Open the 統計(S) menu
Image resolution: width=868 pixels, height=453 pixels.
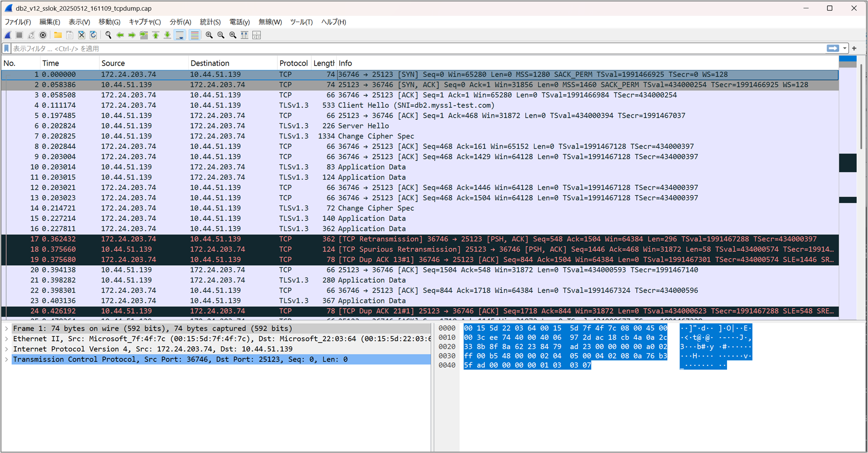pos(210,22)
